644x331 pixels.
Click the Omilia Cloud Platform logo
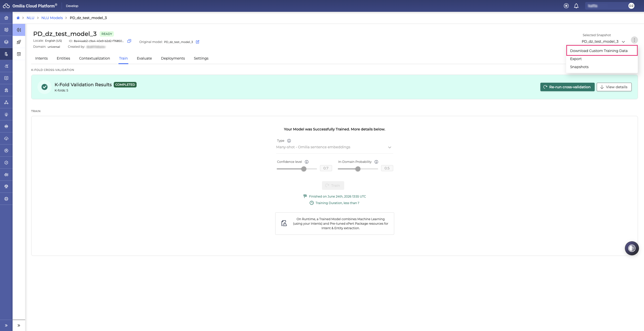[x=30, y=6]
